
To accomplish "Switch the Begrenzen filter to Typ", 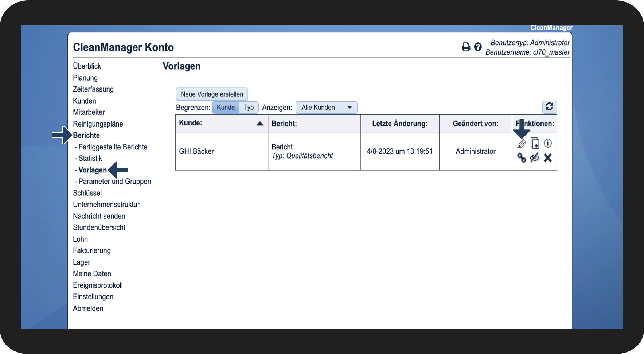I will 249,108.
